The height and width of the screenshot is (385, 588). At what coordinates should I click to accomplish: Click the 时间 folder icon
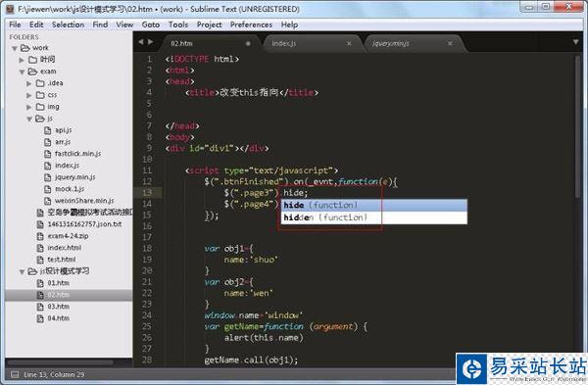(32, 60)
